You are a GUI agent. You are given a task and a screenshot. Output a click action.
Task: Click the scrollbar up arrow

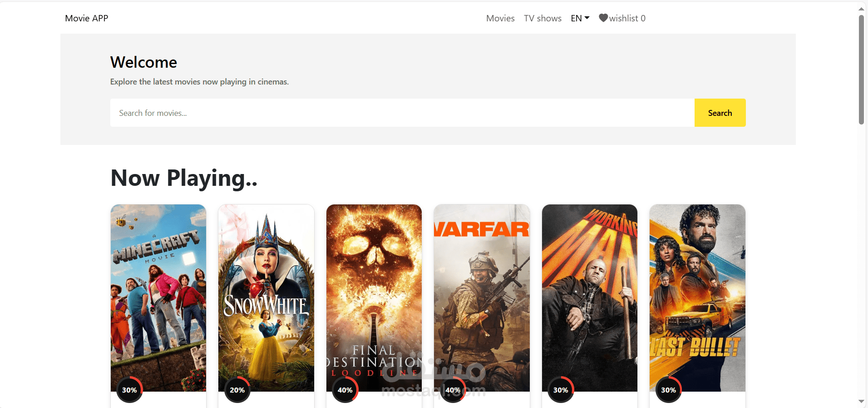click(861, 8)
